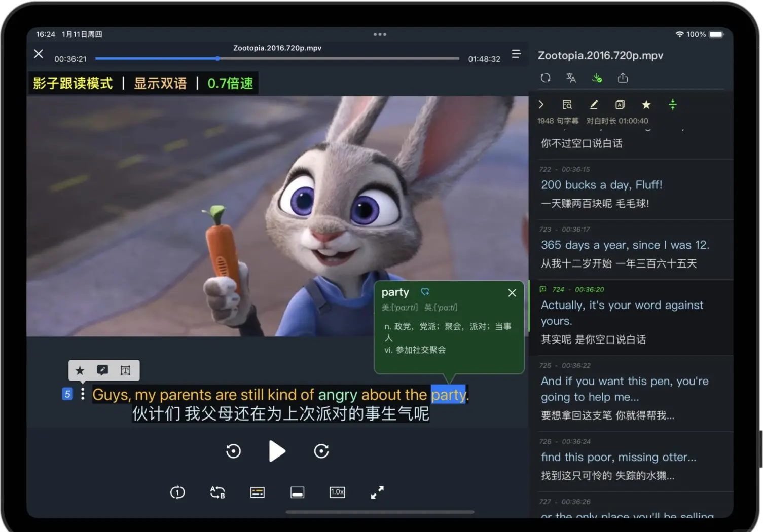
Task: Click the elapsed time 00:36:21
Action: 70,59
